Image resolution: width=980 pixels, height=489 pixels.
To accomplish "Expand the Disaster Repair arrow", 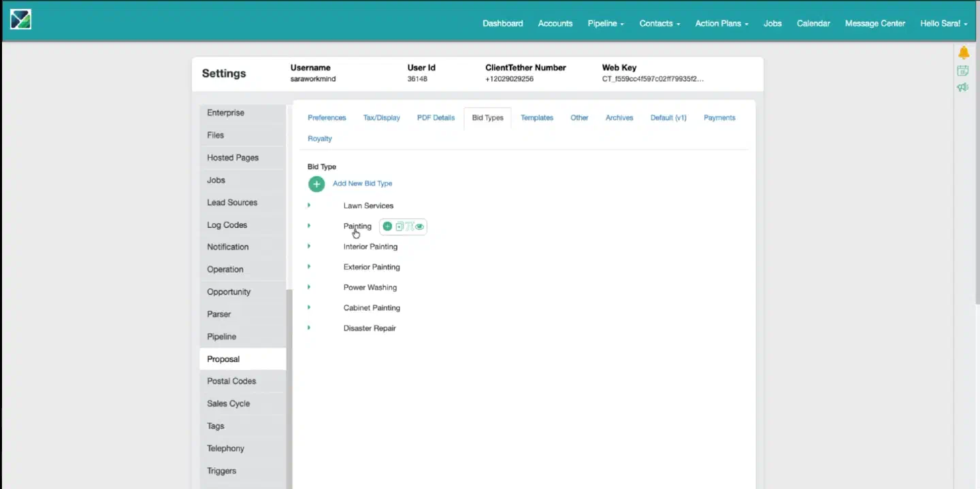I will point(309,327).
